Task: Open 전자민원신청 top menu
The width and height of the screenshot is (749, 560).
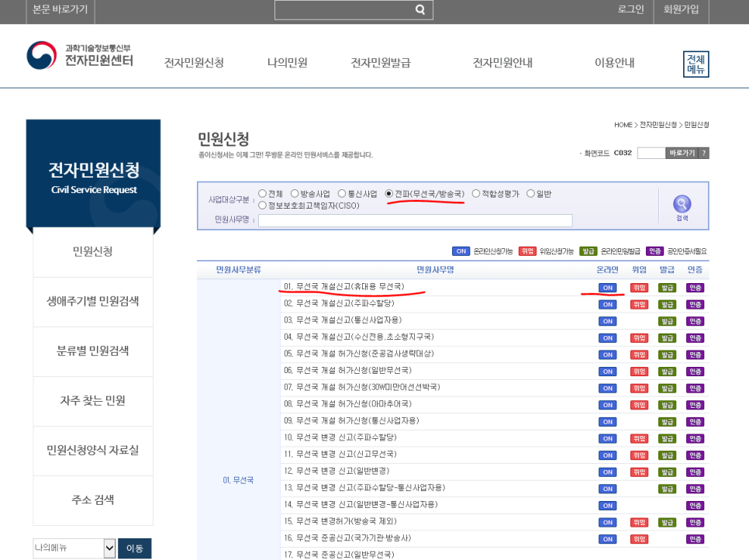Action: pos(194,63)
